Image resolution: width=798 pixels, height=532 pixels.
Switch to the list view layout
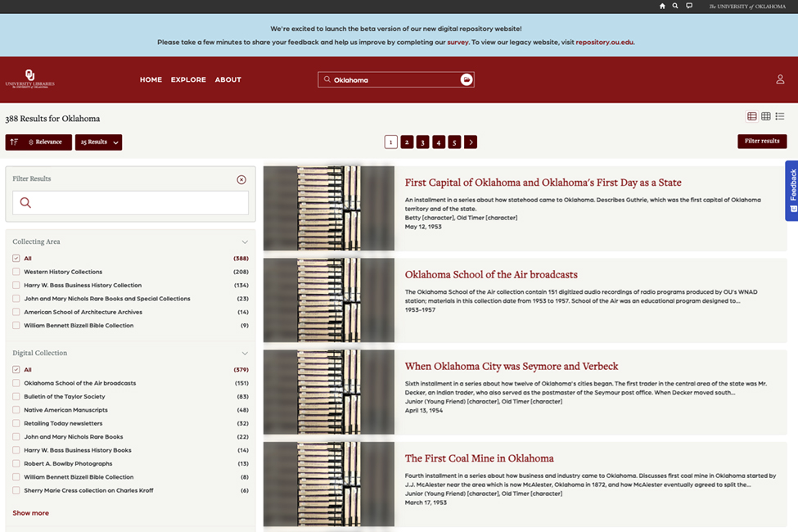[x=779, y=115]
